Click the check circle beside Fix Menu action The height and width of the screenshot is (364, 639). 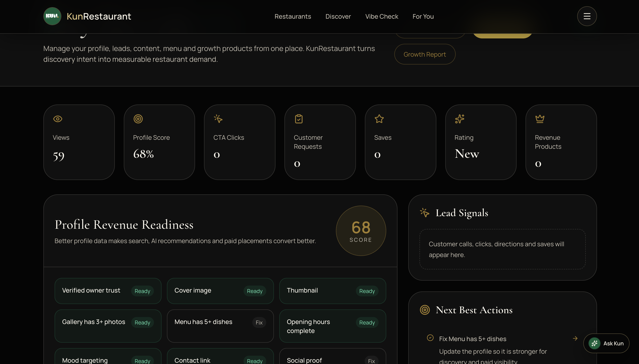coord(430,338)
